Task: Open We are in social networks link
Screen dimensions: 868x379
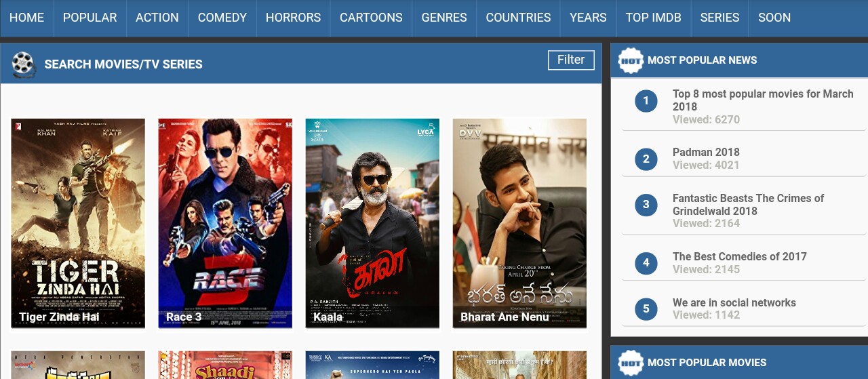Action: pyautogui.click(x=734, y=302)
